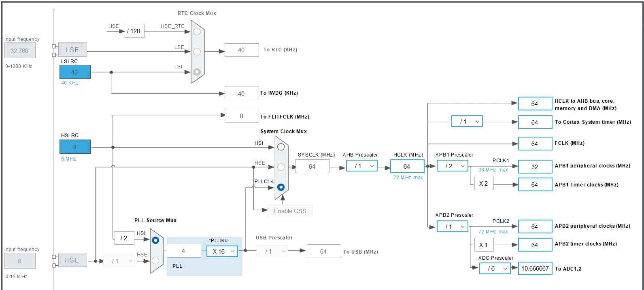This screenshot has width=644, height=290.
Task: Select HSI radio in PLL Source Mux
Action: pyautogui.click(x=155, y=240)
